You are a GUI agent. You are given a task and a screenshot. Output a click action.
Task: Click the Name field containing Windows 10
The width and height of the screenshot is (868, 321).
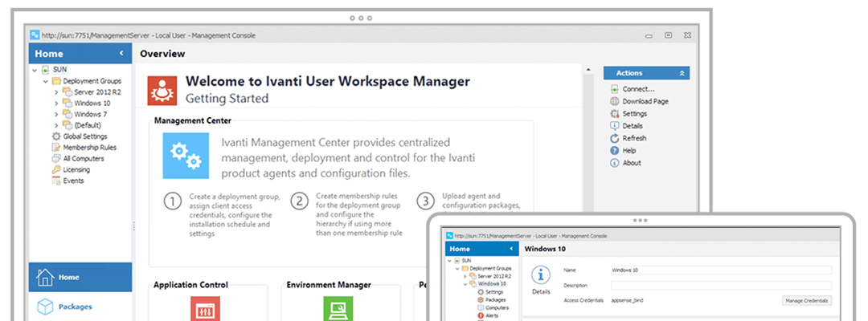(x=721, y=270)
